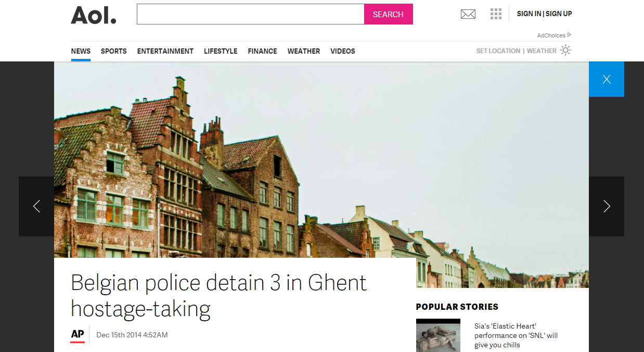The height and width of the screenshot is (352, 644).
Task: Click the pink Search button
Action: [x=389, y=14]
